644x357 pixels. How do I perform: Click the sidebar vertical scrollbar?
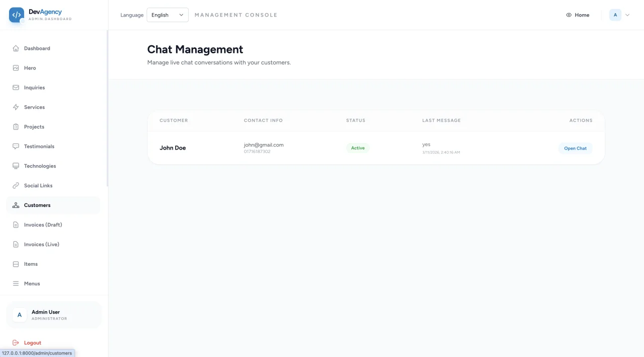107,108
